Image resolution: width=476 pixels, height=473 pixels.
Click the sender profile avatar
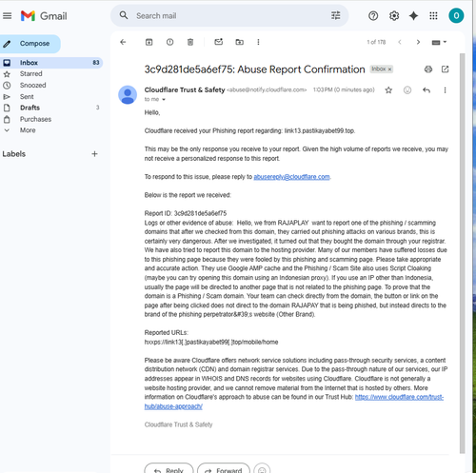128,94
